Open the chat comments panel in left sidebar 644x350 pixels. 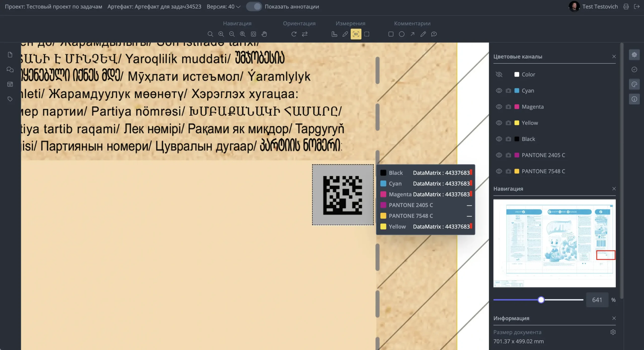(10, 69)
